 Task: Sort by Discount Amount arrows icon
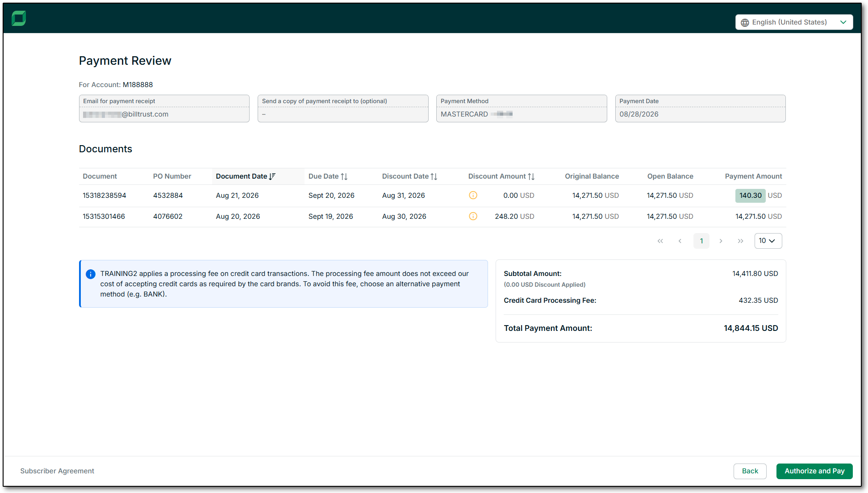coord(531,176)
